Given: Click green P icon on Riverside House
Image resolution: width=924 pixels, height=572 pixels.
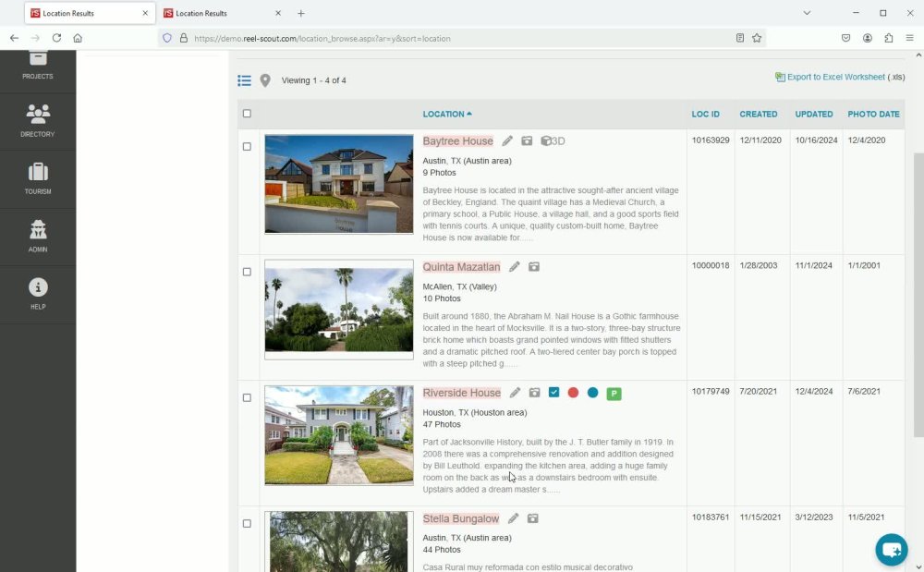Looking at the screenshot, I should [614, 394].
